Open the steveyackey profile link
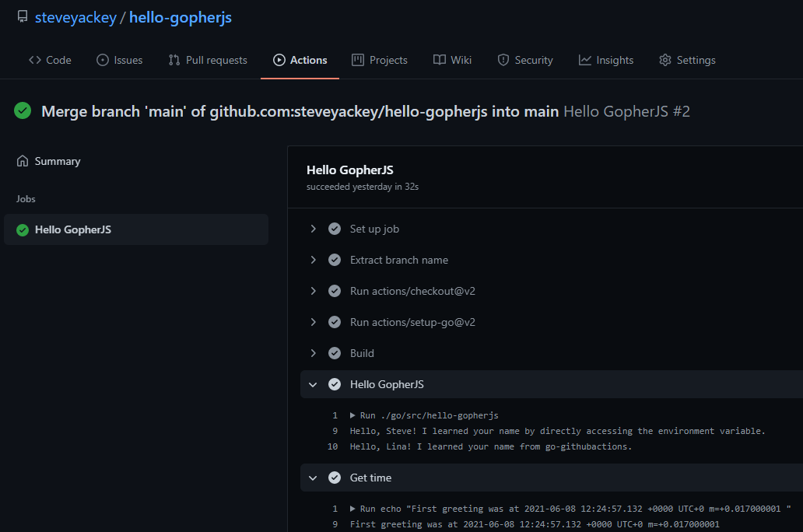This screenshot has height=532, width=803. tap(75, 17)
